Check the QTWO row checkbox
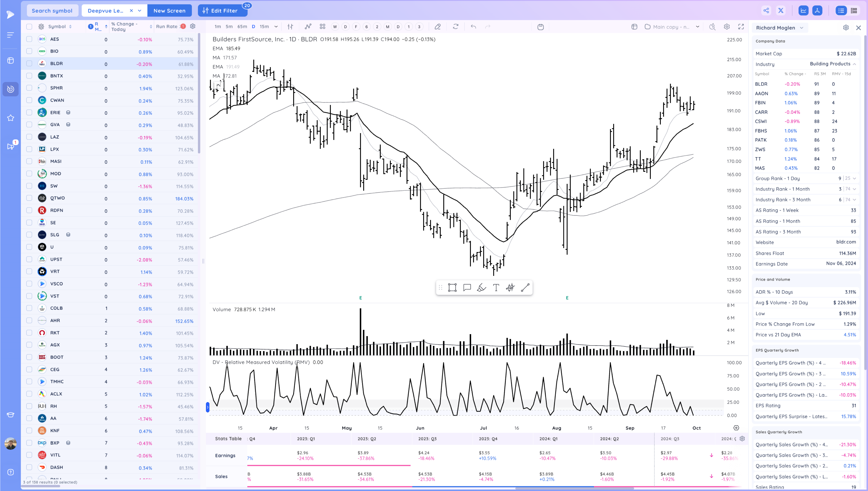 click(x=29, y=198)
